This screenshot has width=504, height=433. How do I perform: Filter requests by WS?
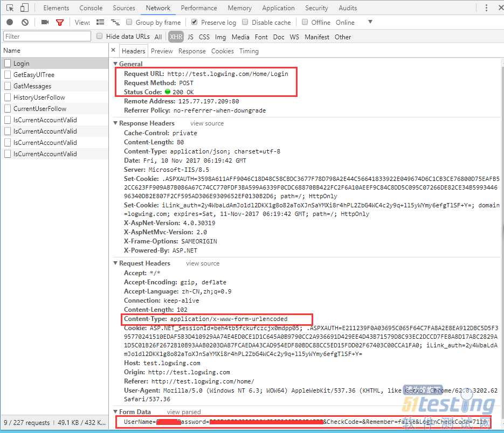point(294,37)
